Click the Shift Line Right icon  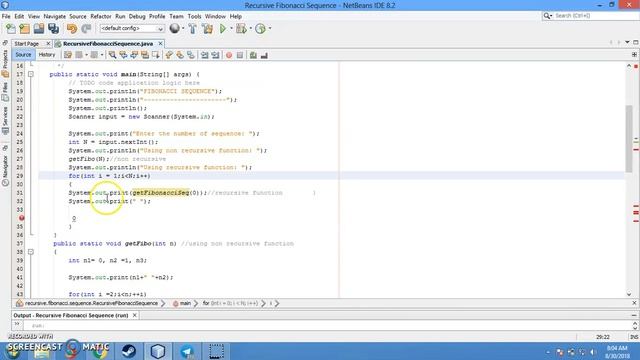(215, 55)
